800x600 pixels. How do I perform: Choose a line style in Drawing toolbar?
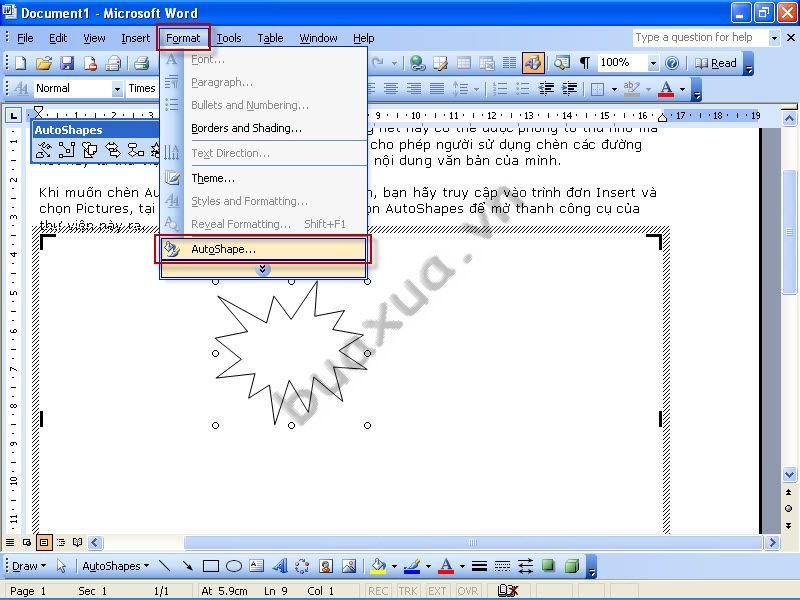[x=479, y=566]
